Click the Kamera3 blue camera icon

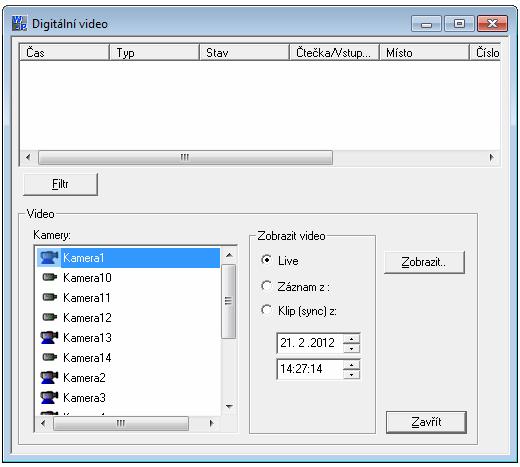point(49,397)
